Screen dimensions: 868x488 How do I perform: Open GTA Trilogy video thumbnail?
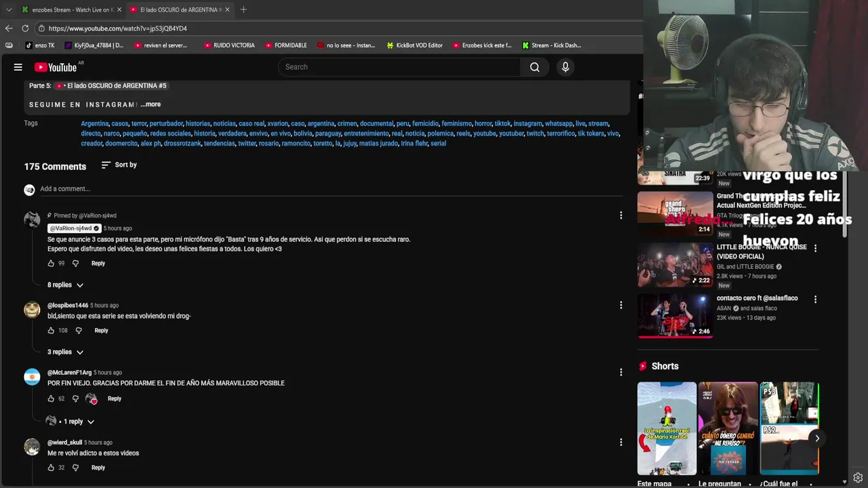point(675,213)
